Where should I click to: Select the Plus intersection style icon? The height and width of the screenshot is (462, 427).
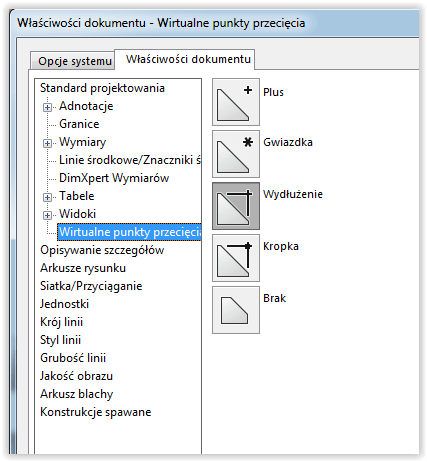point(236,102)
